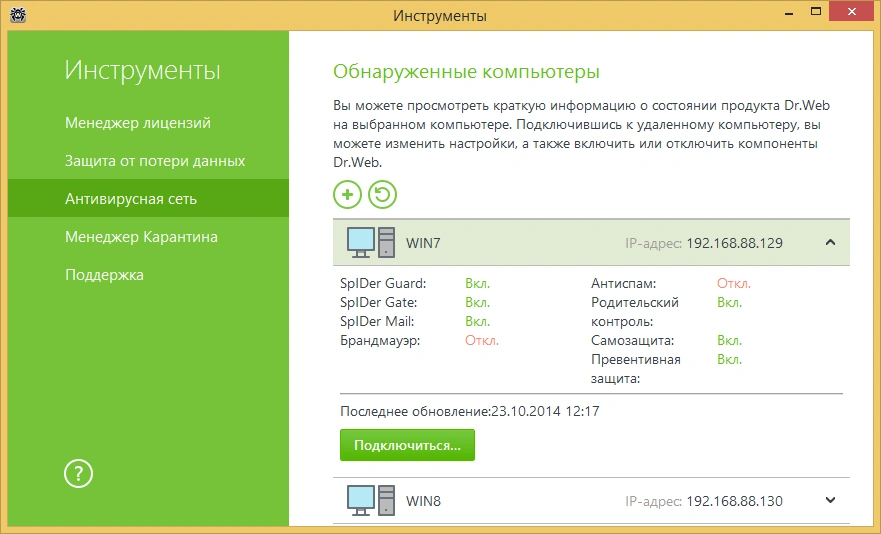Screen dimensions: 881x534
Task: Click the Dr.Web spider icon in title bar
Action: coord(19,15)
